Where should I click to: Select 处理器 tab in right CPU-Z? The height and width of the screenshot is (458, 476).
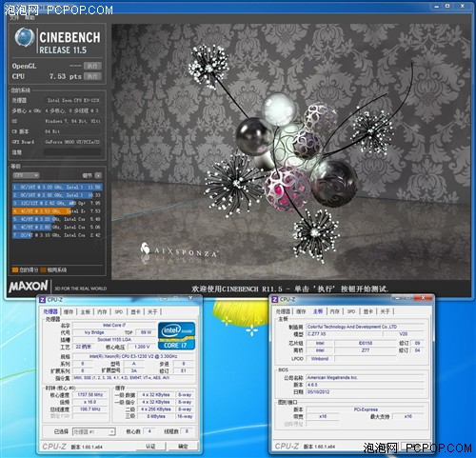[283, 311]
